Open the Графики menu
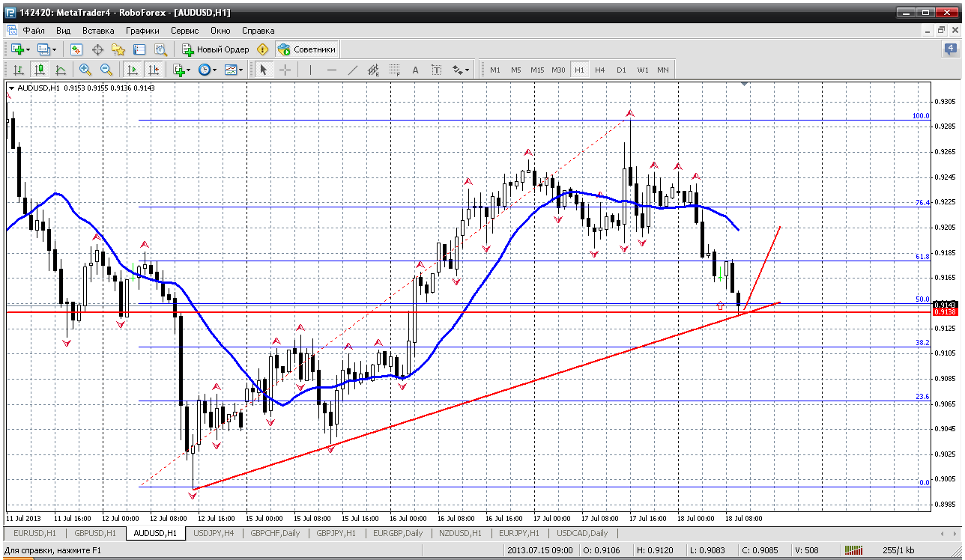Viewport: 965px width, 560px height. pyautogui.click(x=142, y=31)
